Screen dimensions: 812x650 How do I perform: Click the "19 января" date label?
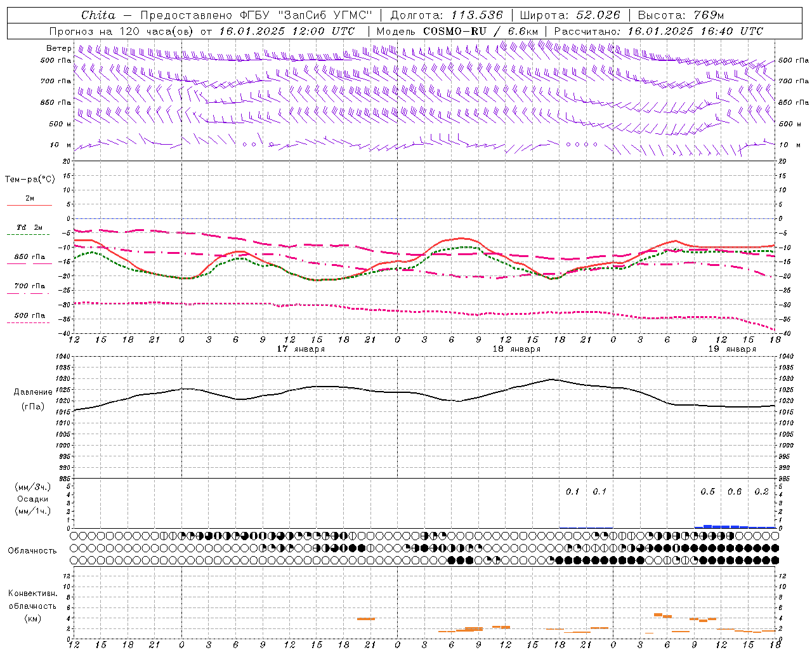tap(732, 349)
